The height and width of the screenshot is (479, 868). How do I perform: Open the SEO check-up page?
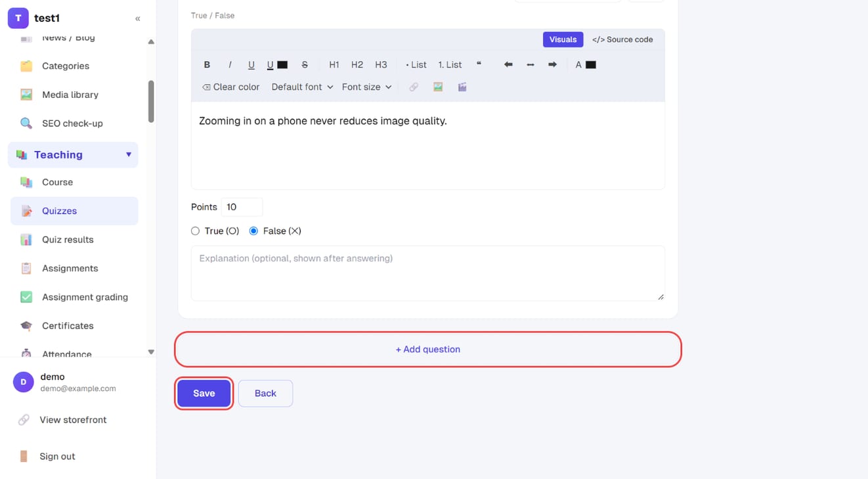[74, 124]
